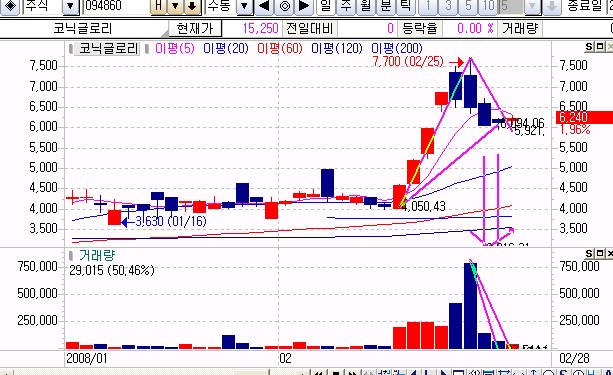Image resolution: width=613 pixels, height=375 pixels.
Task: Click the stock code field 094860
Action: coord(117,6)
